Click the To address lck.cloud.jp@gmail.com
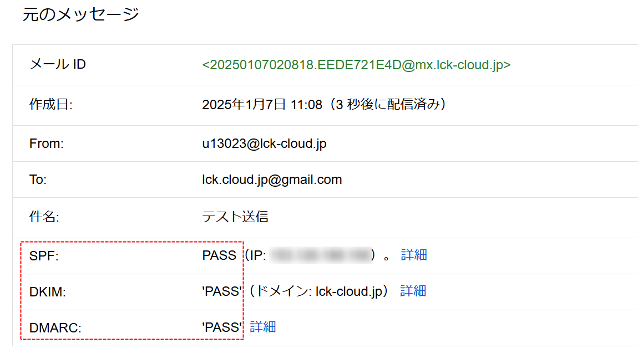The width and height of the screenshot is (638, 364). click(x=272, y=180)
